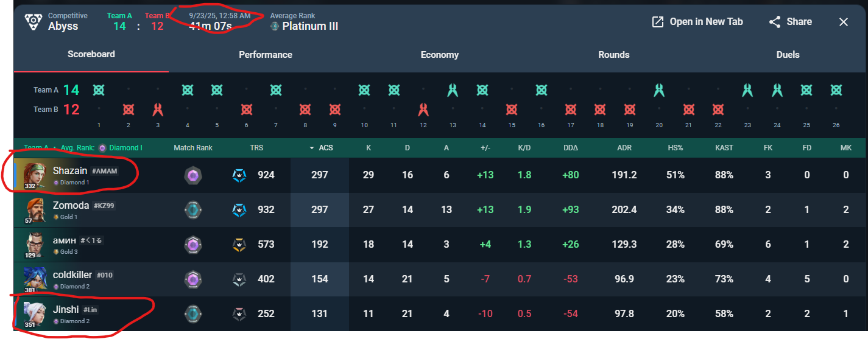
Task: Click Zomoda's TRS tier icon
Action: [x=239, y=210]
